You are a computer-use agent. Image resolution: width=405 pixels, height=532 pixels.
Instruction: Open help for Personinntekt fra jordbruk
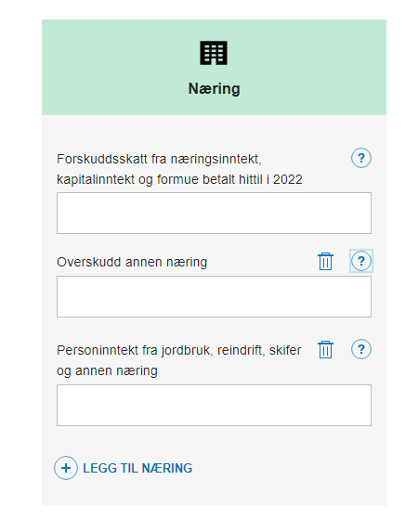coord(360,349)
